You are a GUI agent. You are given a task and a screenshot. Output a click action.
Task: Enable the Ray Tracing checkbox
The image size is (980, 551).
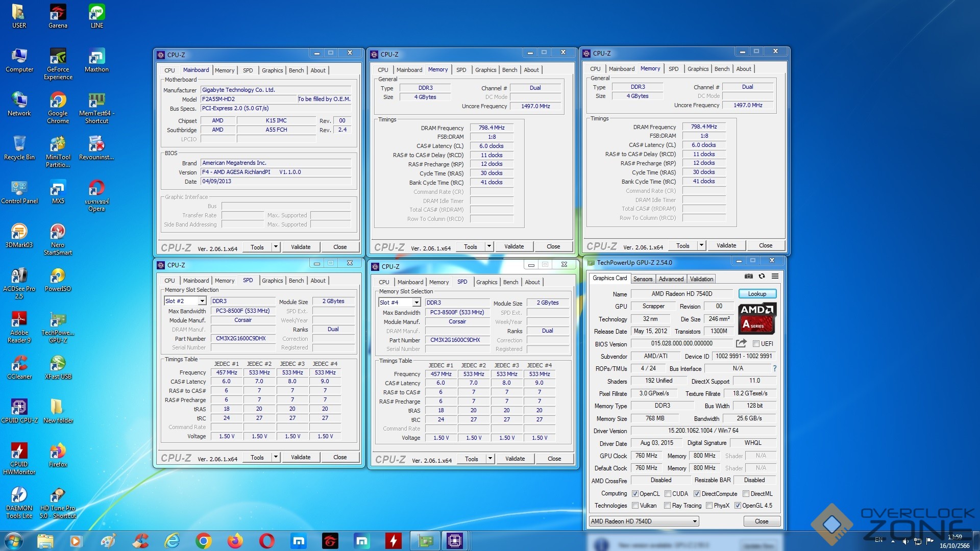667,506
